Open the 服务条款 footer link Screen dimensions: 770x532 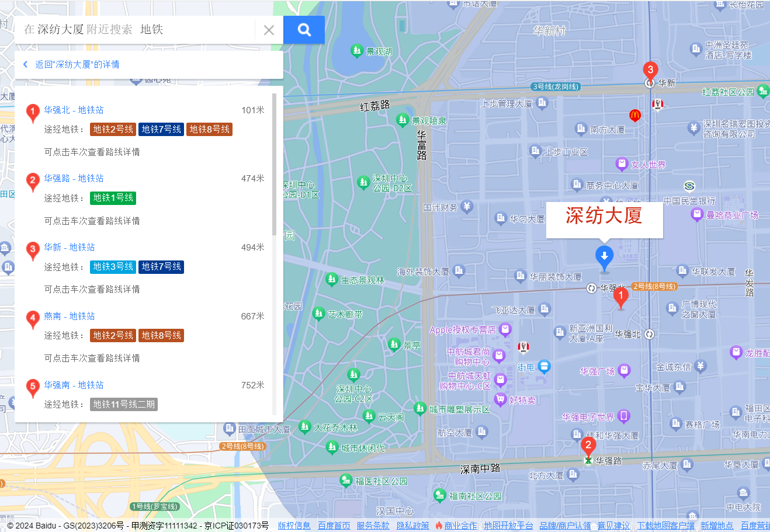point(373,526)
